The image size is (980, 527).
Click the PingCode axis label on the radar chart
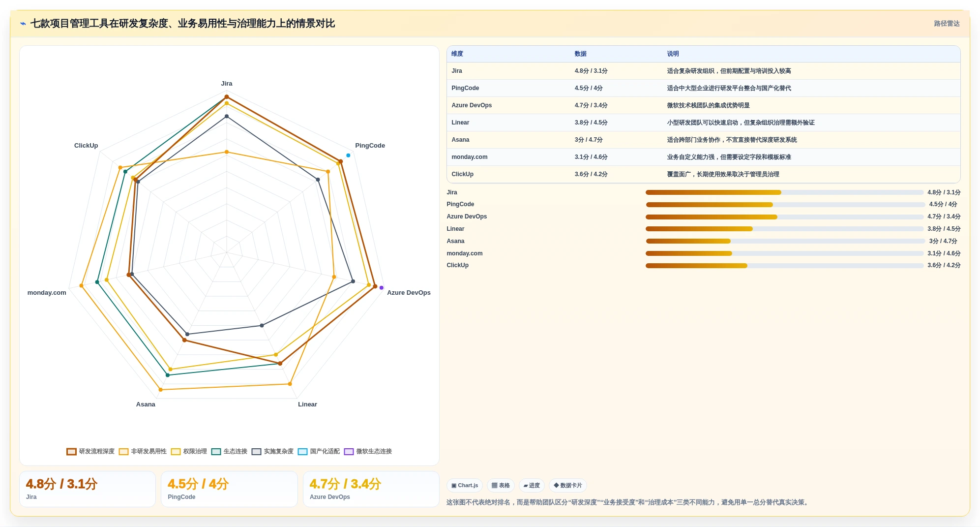370,146
